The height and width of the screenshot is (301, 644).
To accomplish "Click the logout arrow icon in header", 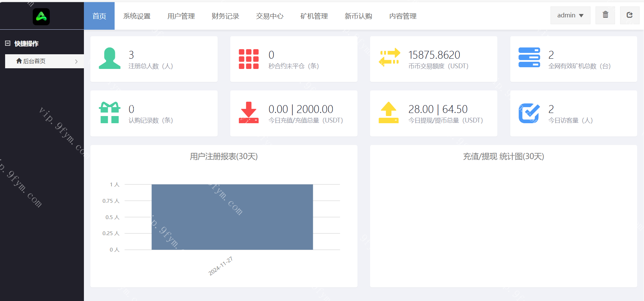I will pos(629,15).
